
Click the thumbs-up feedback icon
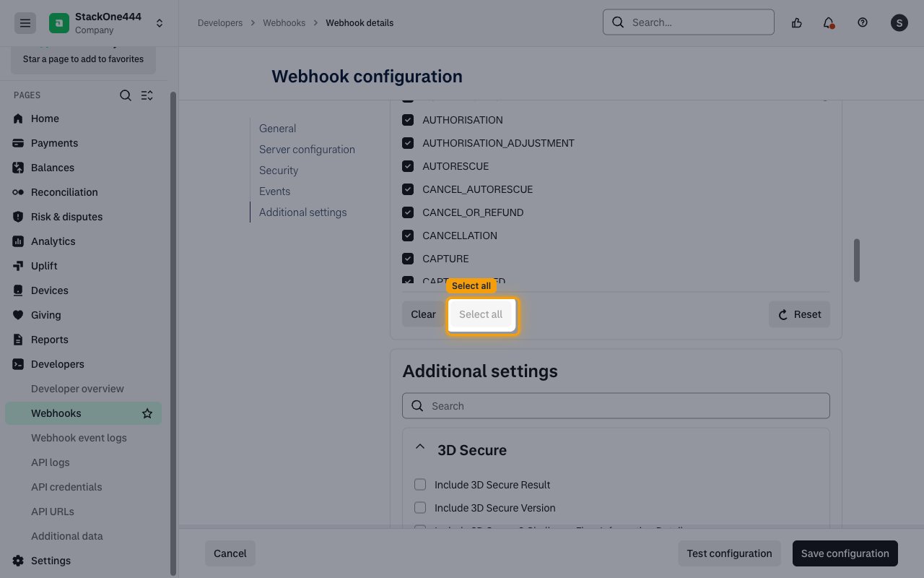coord(797,22)
